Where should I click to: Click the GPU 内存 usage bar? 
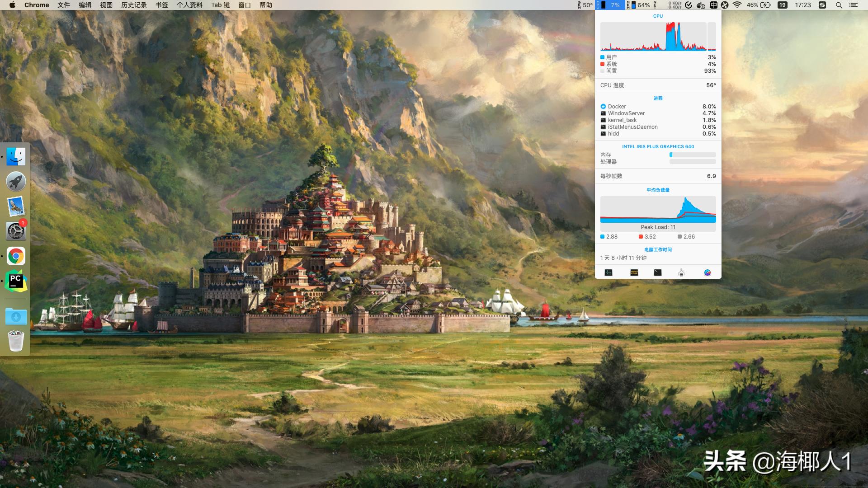(x=692, y=155)
